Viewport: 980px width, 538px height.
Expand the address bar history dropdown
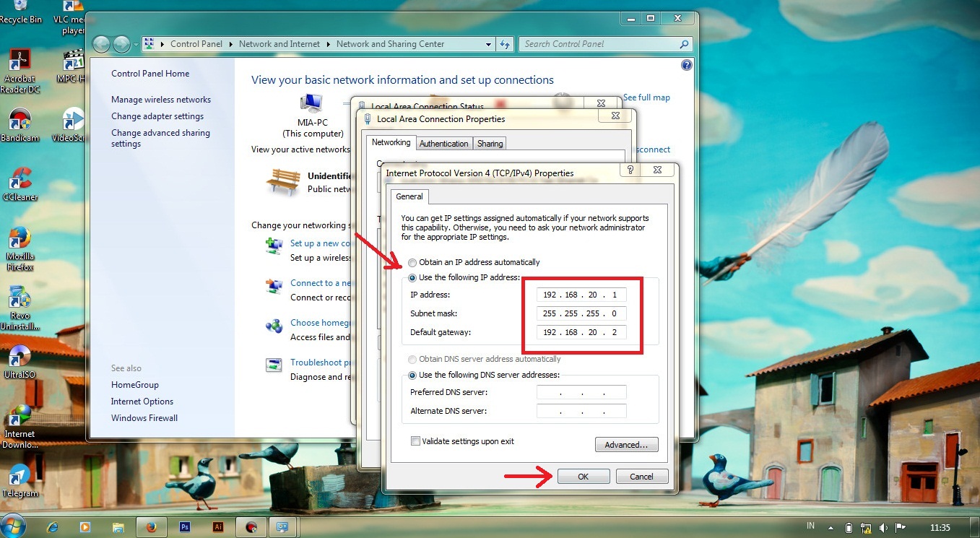coord(489,44)
